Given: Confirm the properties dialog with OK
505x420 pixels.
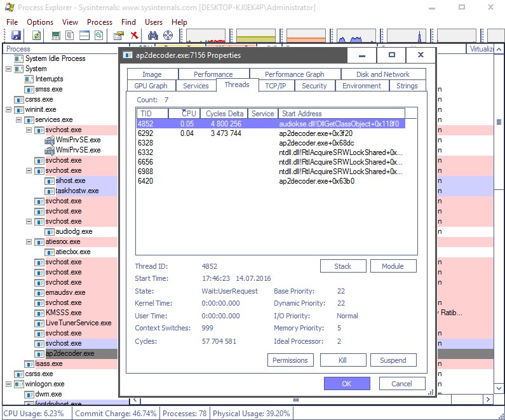Looking at the screenshot, I should (x=347, y=384).
